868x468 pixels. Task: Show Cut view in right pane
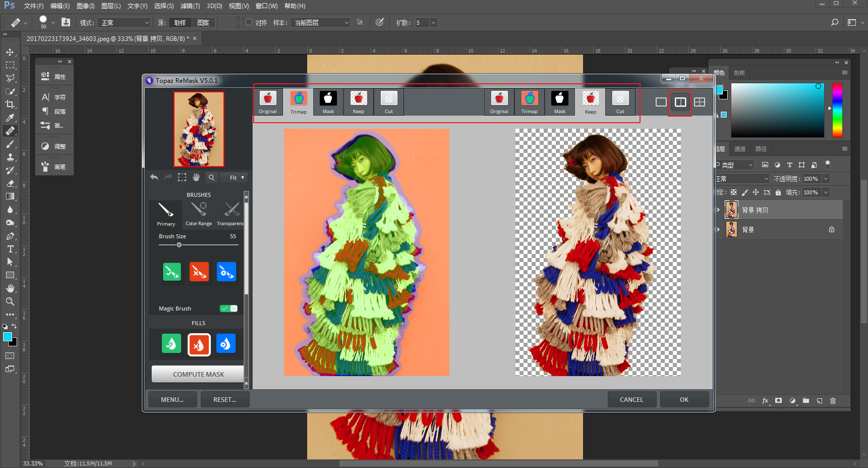[x=620, y=102]
